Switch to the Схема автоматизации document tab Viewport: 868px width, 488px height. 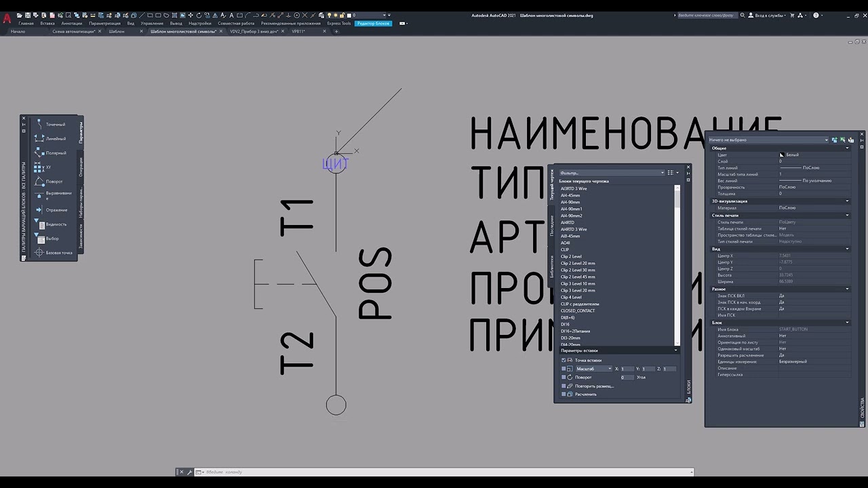tap(74, 31)
